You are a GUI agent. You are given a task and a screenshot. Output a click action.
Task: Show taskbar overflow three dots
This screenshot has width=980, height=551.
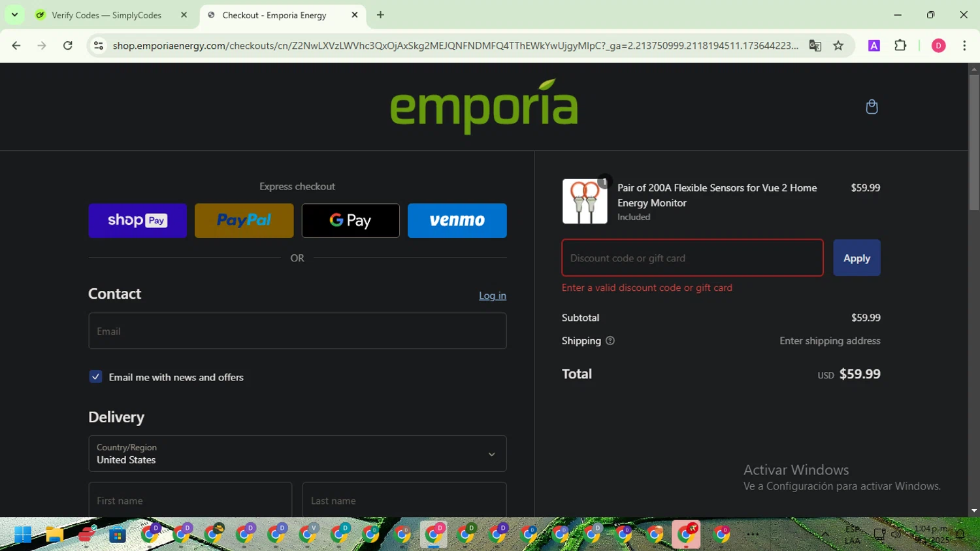pyautogui.click(x=753, y=535)
